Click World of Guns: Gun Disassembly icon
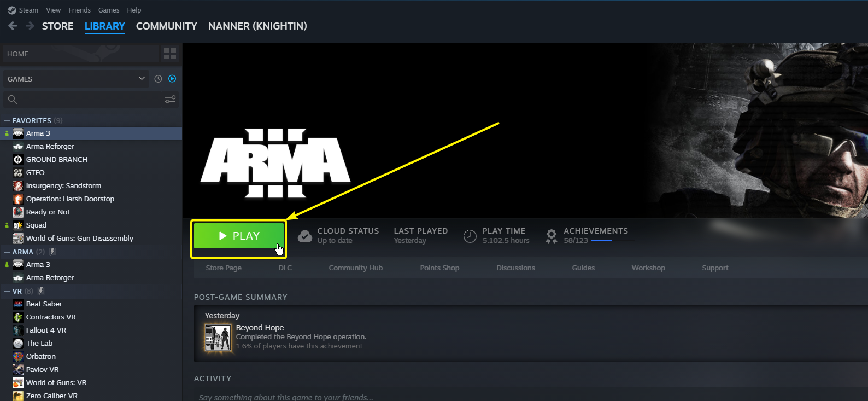The width and height of the screenshot is (868, 401). 18,239
